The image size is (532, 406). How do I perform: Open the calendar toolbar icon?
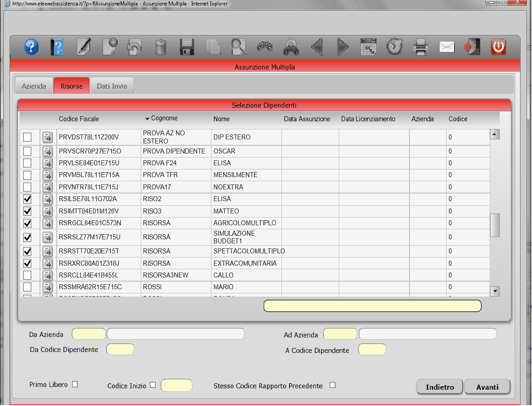coord(369,47)
